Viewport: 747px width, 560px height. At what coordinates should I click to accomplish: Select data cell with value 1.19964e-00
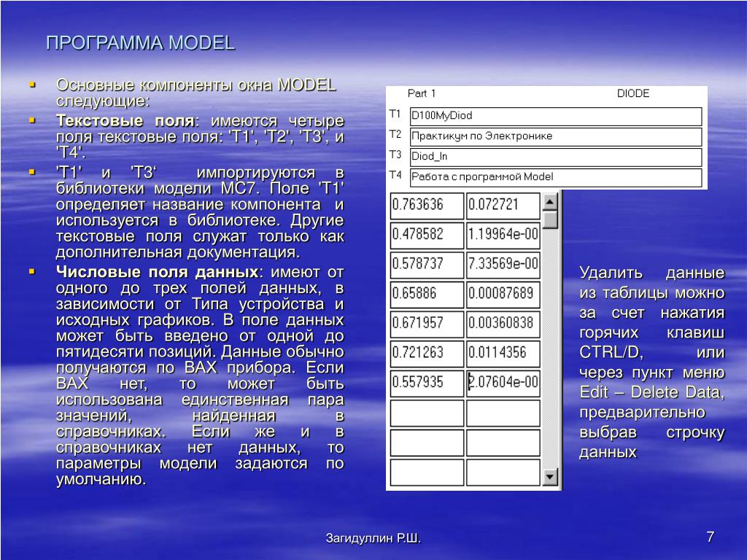503,235
